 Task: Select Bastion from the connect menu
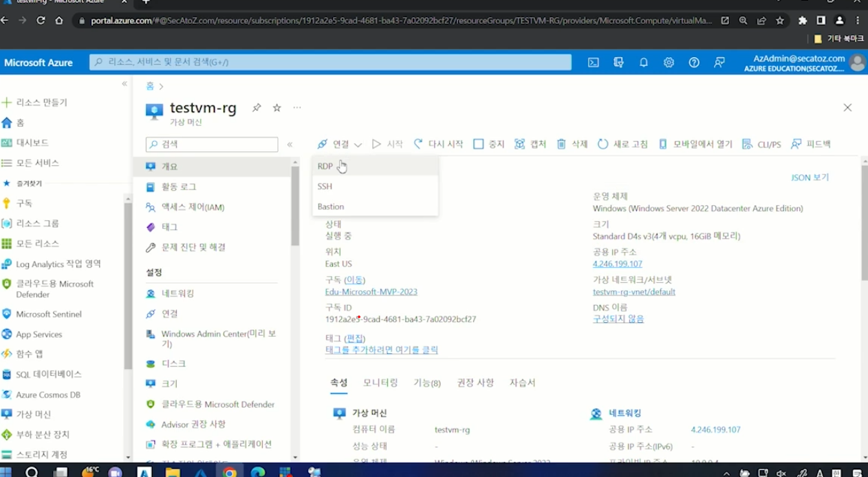click(375, 206)
